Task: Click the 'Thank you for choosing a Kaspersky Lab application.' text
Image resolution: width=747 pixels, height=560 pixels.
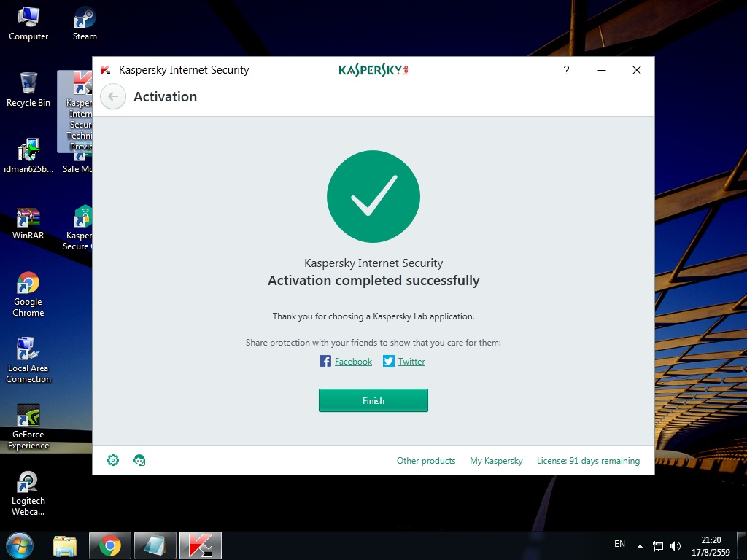Action: pyautogui.click(x=373, y=316)
